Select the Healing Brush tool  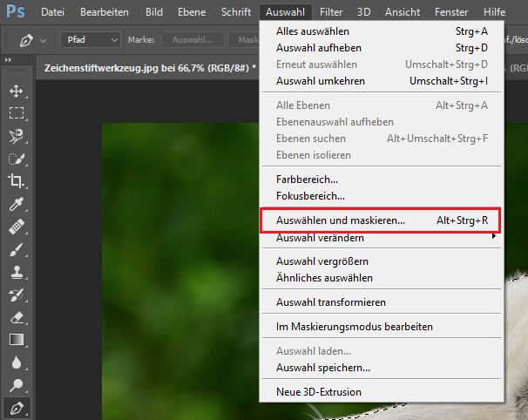[x=16, y=227]
